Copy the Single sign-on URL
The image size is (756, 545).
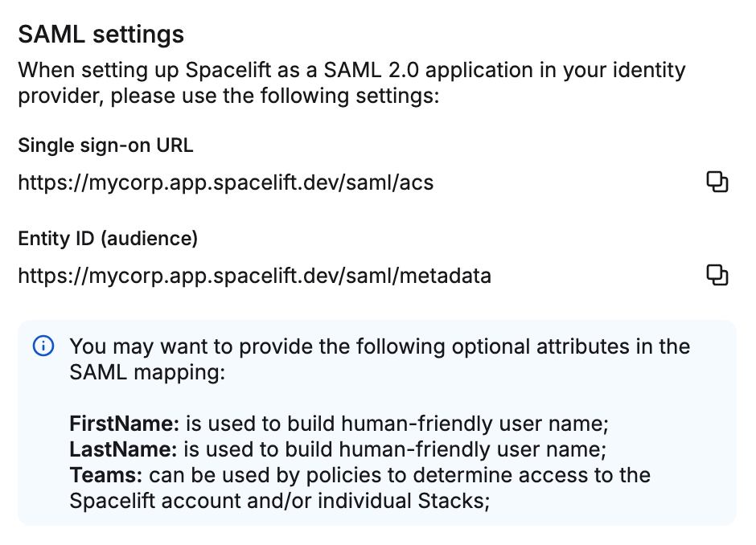tap(717, 182)
